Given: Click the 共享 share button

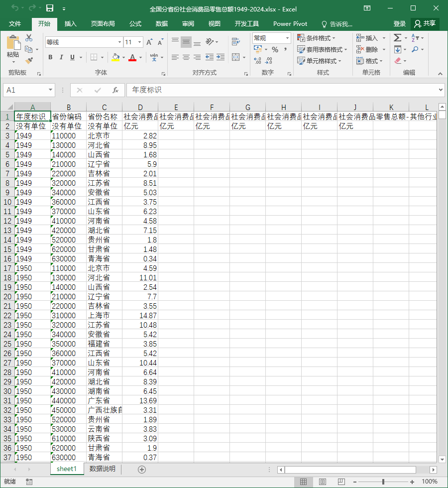Looking at the screenshot, I should (425, 24).
